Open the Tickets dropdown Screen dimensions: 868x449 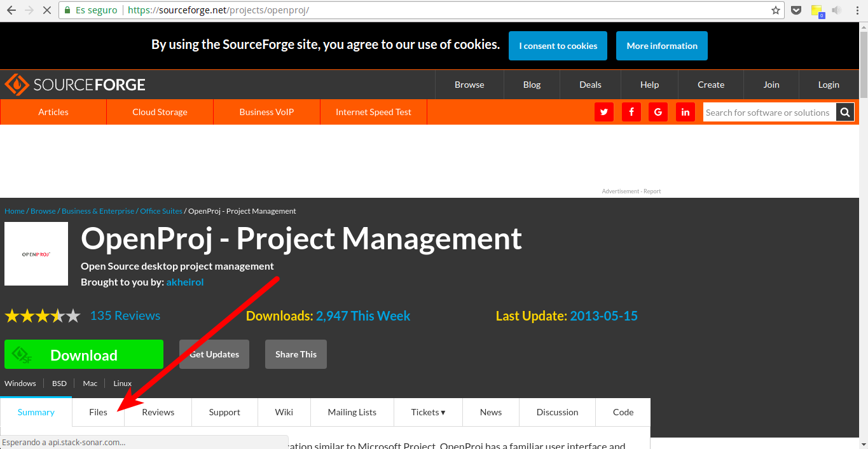(428, 412)
